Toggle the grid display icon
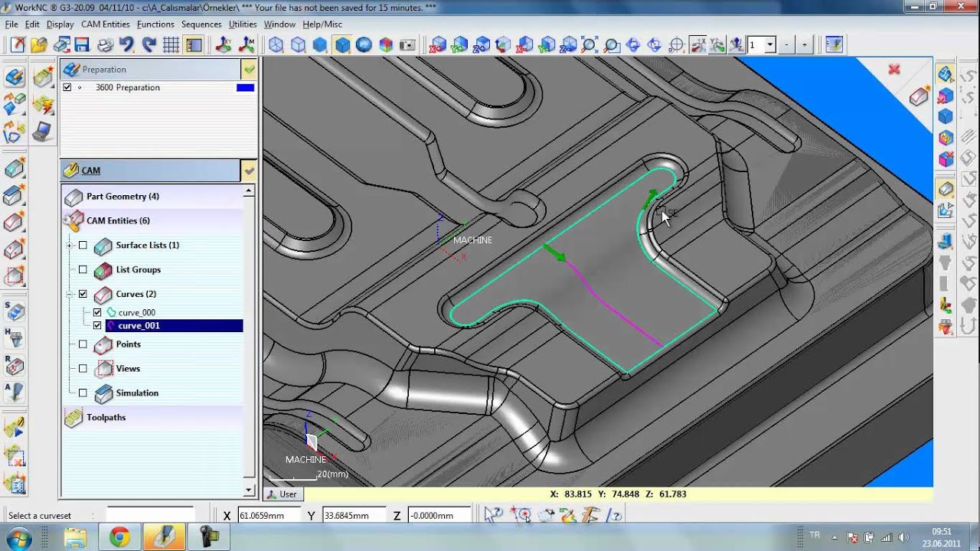Screen dimensions: 980x551 point(171,45)
